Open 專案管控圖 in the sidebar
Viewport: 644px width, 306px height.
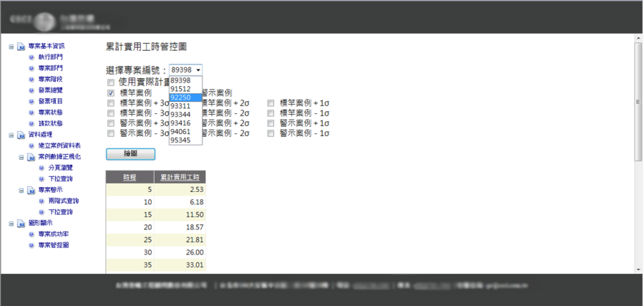[53, 245]
